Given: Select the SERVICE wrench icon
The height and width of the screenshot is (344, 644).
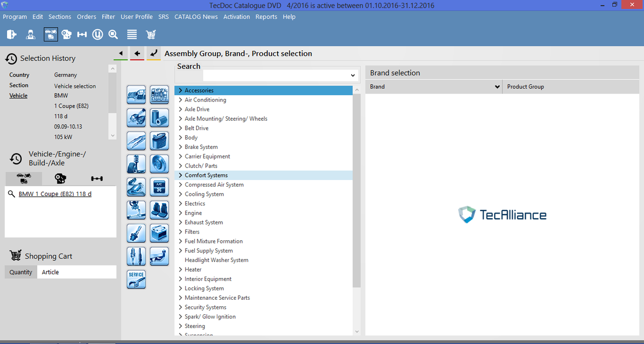Looking at the screenshot, I should click(x=136, y=280).
